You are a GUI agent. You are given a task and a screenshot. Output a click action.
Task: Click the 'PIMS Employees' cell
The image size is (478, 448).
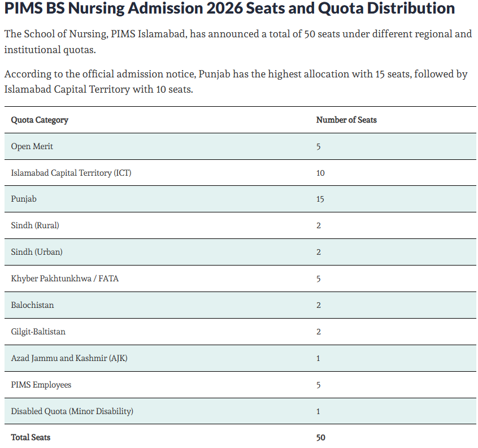(x=41, y=385)
